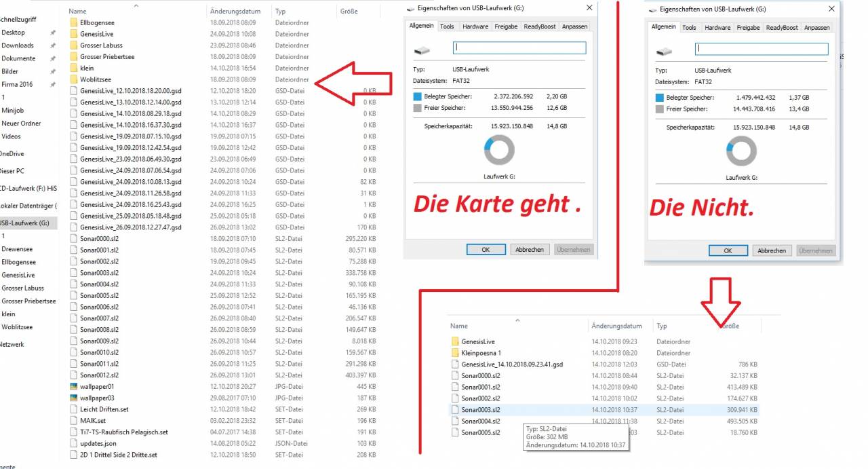Click Abbrechen in the right properties dialog
The width and height of the screenshot is (868, 469).
[772, 250]
